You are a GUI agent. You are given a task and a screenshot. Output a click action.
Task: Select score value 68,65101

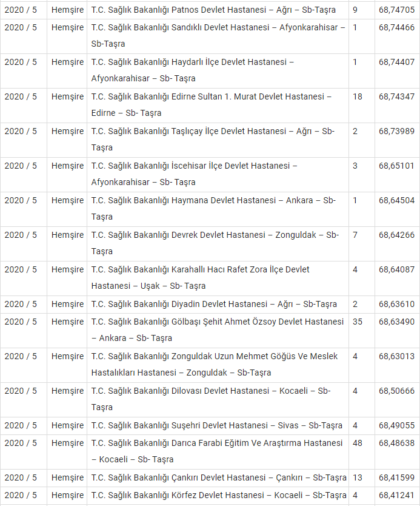[x=396, y=166]
